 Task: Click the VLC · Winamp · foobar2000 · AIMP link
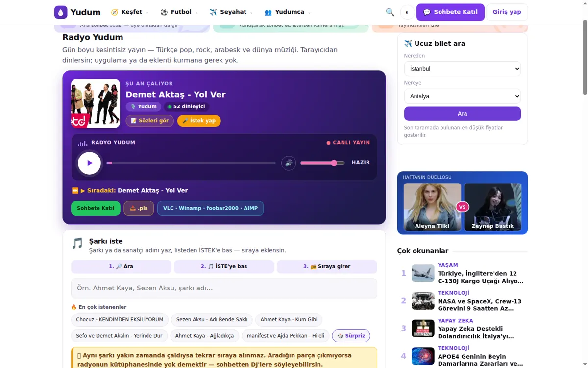pos(210,208)
